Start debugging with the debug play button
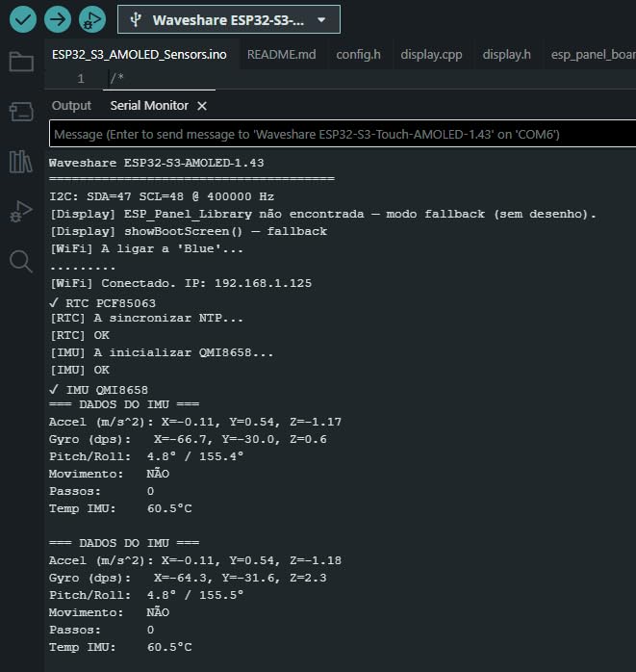The image size is (636, 672). 92,19
